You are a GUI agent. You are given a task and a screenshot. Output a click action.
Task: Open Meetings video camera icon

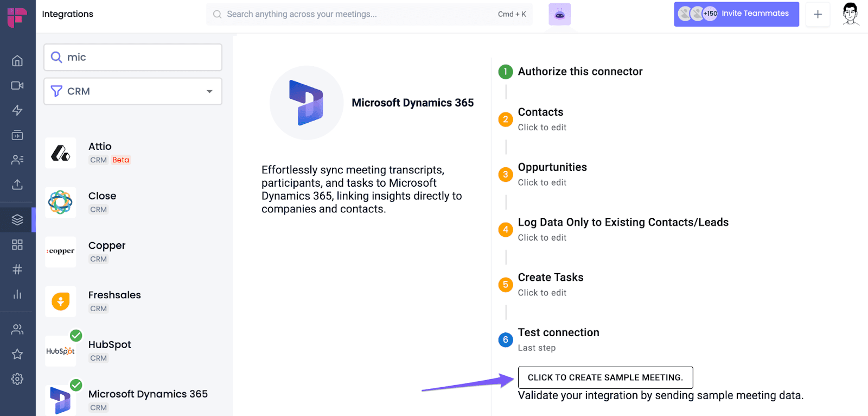click(17, 86)
